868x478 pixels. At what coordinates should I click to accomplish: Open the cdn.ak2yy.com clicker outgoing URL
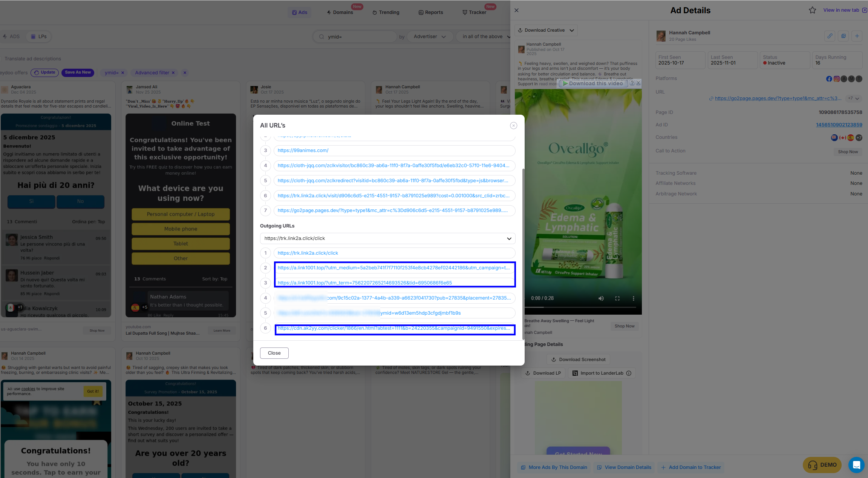click(x=394, y=328)
